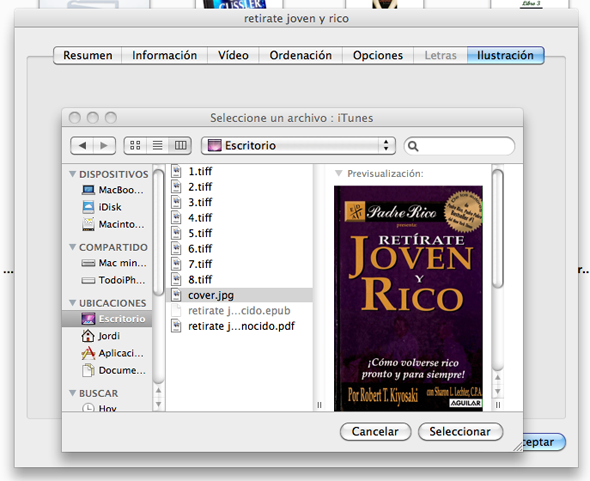
Task: Select file 6.tiff
Action: 239,248
